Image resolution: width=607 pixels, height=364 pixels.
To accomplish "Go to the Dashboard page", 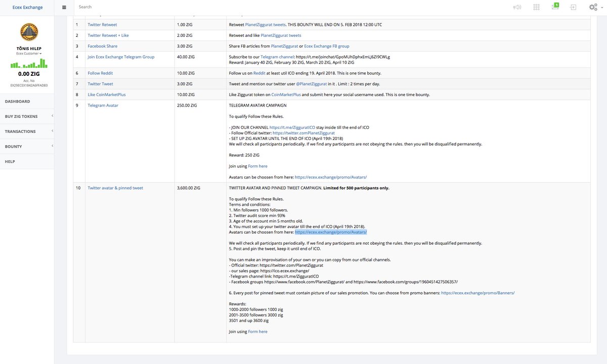I will (27, 101).
